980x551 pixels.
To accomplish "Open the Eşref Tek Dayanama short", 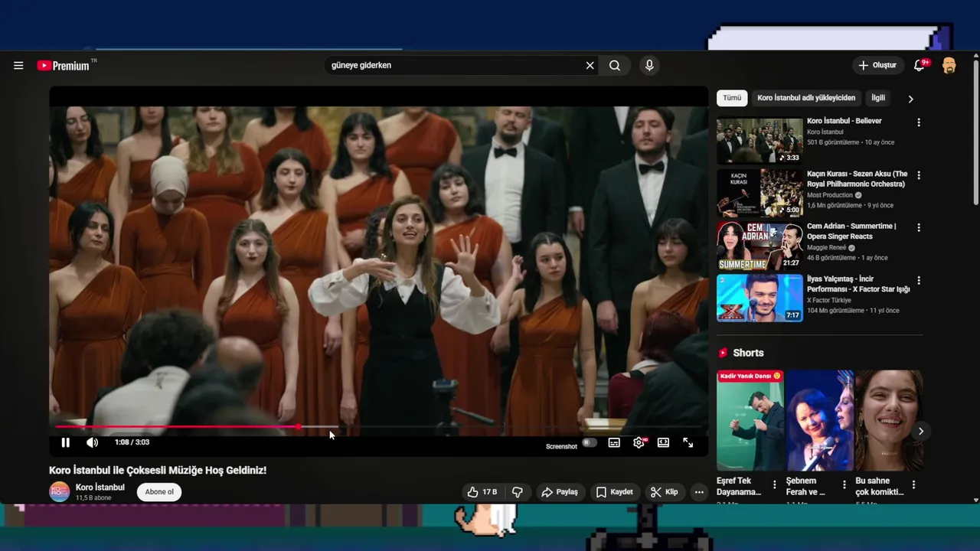I will point(750,420).
